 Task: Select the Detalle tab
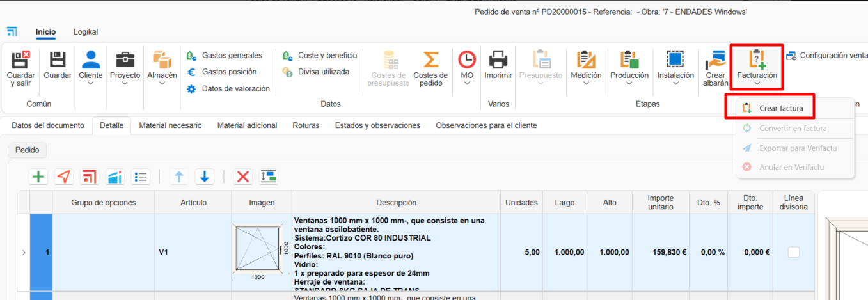tap(112, 125)
